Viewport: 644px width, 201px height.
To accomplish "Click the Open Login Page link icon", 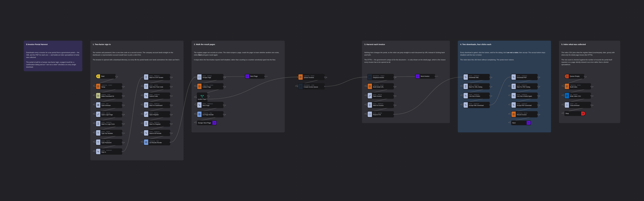I will click(x=98, y=114).
